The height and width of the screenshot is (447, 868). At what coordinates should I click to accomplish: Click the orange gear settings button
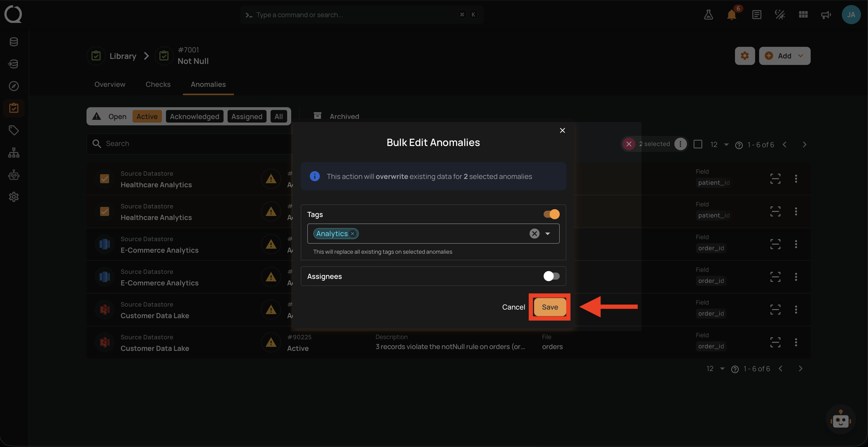(x=745, y=56)
